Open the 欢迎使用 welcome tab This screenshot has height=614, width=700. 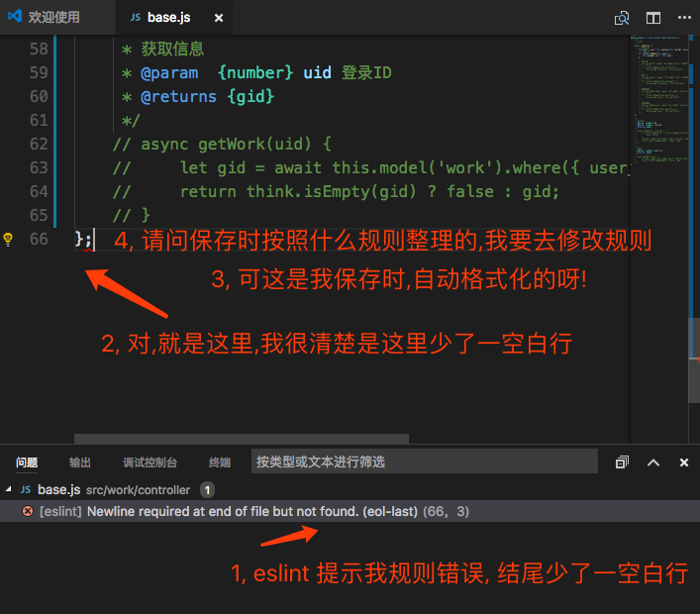53,17
